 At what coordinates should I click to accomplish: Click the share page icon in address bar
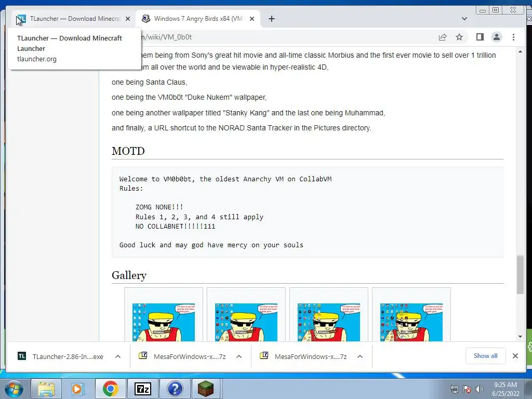click(443, 37)
